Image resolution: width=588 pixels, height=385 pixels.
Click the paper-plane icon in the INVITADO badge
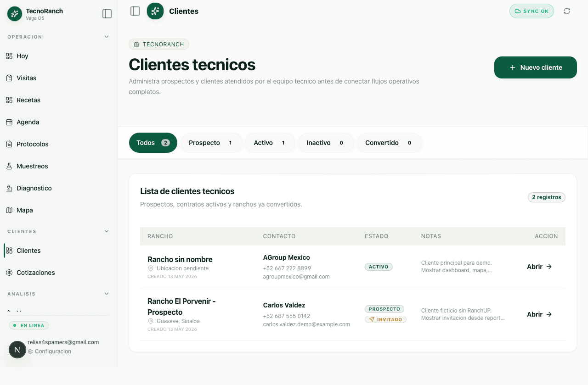point(372,319)
